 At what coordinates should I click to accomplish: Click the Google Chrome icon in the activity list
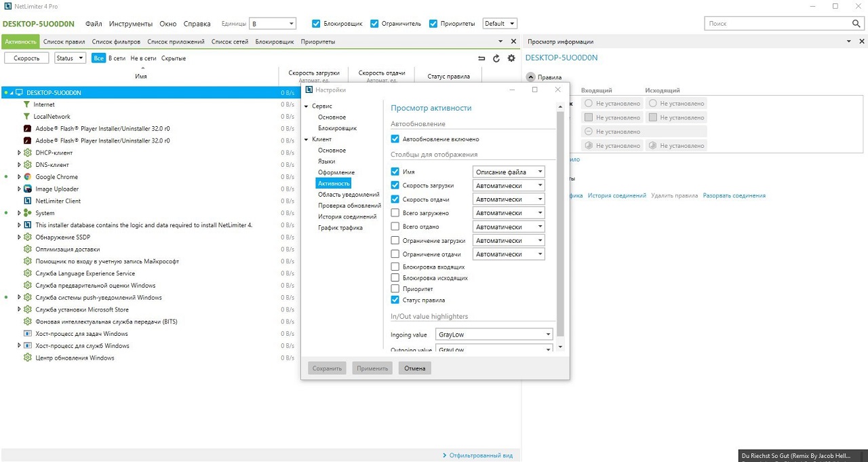click(28, 177)
